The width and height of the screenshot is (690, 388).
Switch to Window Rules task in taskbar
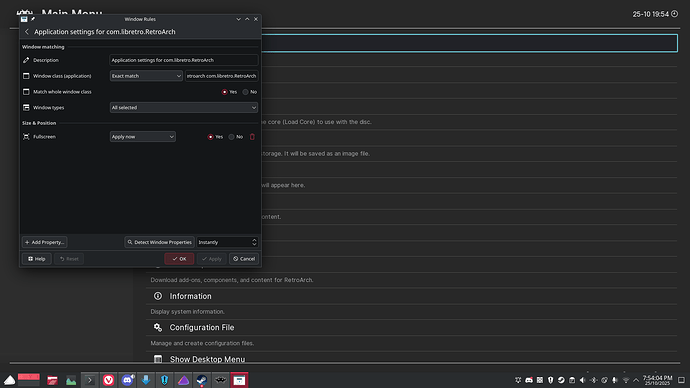point(239,380)
